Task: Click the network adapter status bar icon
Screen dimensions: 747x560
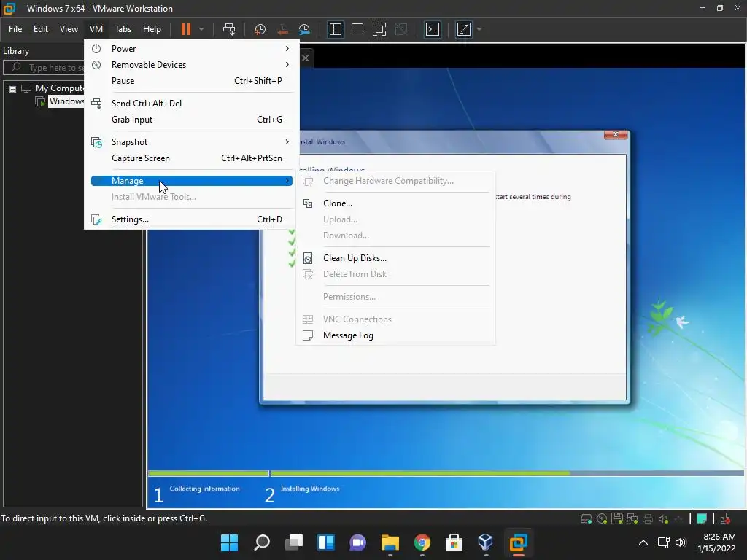Action: click(x=632, y=518)
